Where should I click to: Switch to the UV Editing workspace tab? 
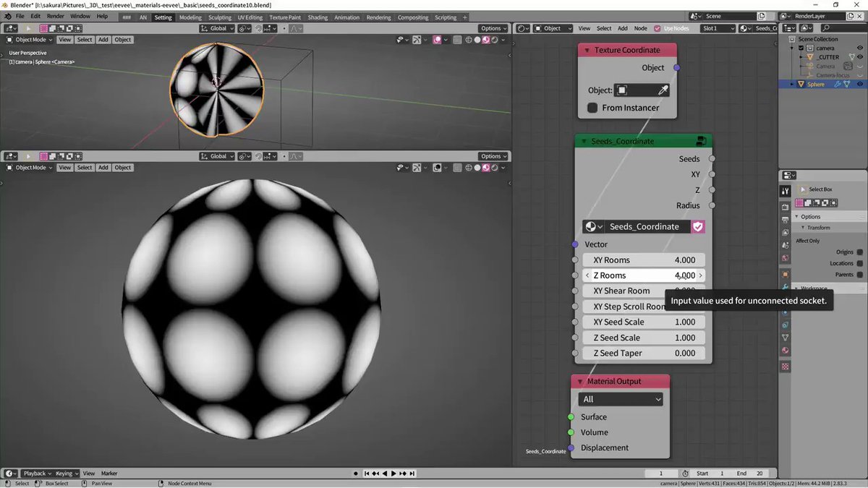point(250,17)
